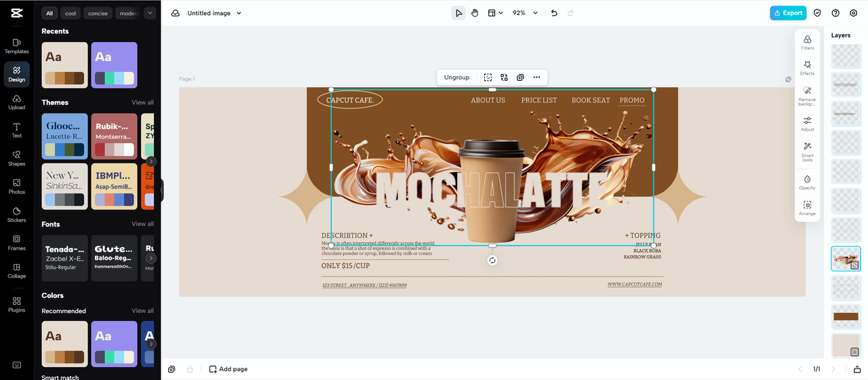Apply the Glooc Lucette theme card
The width and height of the screenshot is (868, 380).
(64, 136)
